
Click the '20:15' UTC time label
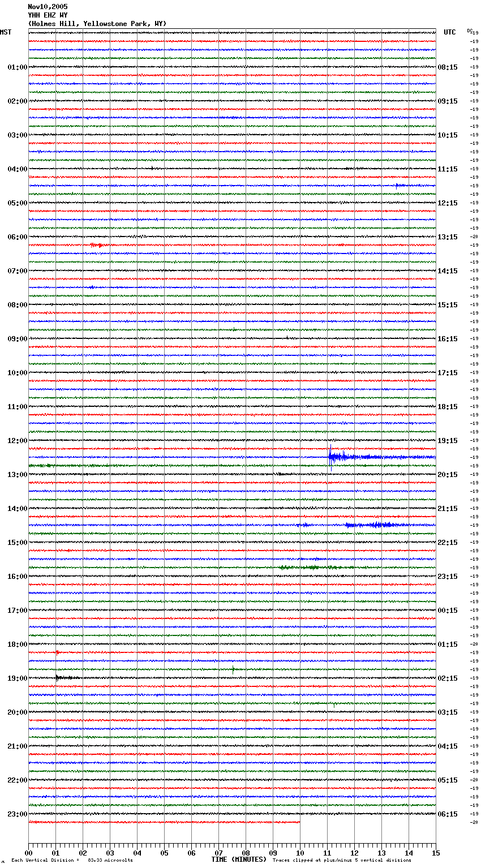(x=448, y=475)
